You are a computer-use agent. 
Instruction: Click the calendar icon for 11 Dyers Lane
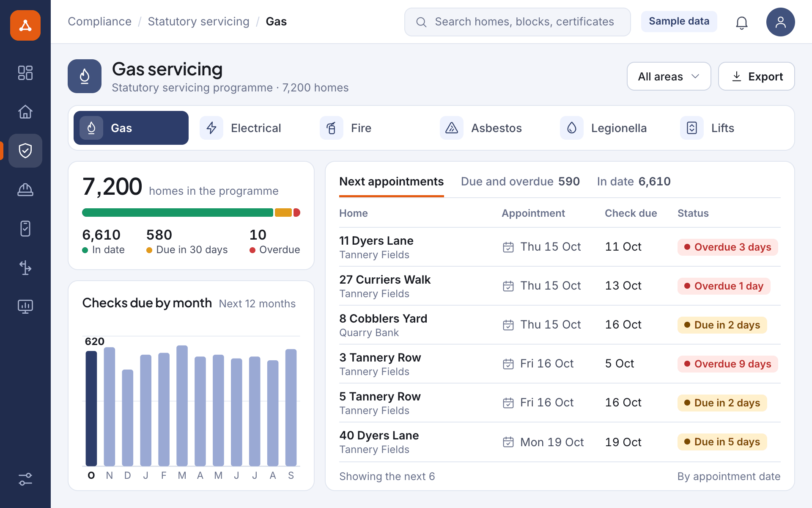(508, 247)
